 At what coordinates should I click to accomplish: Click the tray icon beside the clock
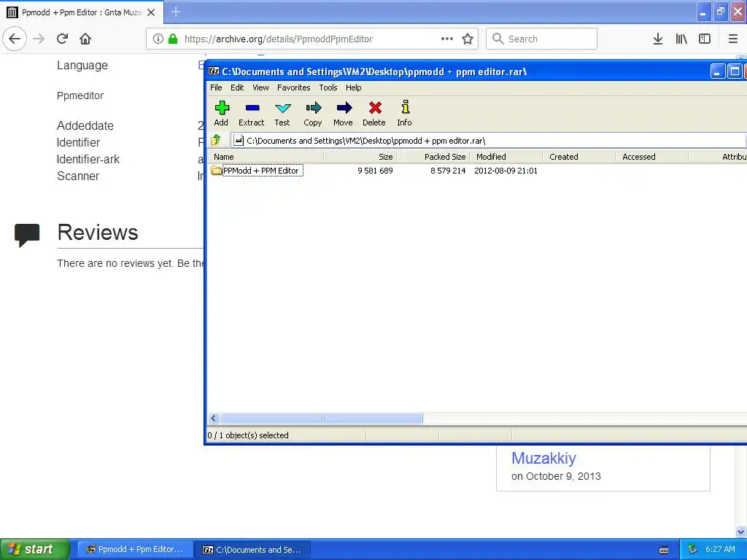693,550
